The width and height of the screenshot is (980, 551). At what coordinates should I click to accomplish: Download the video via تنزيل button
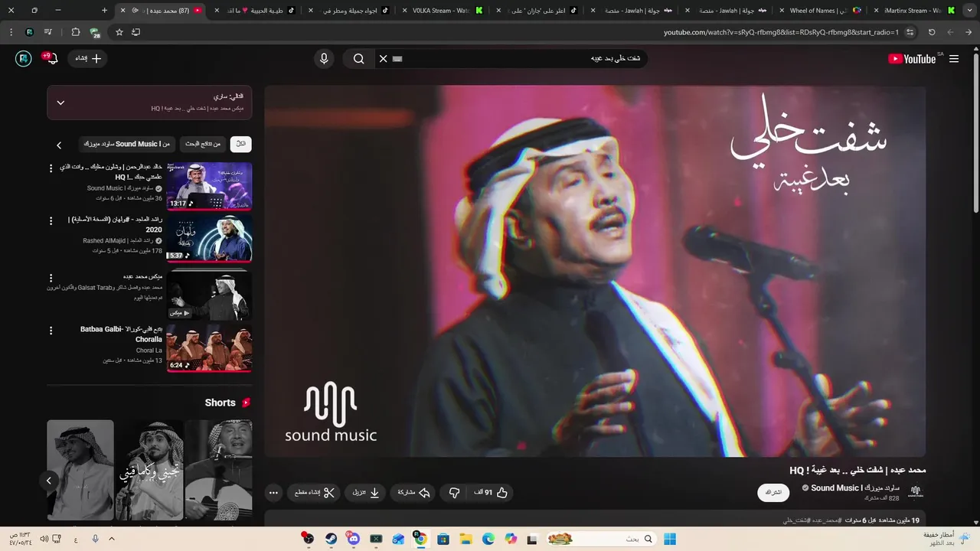pos(366,493)
